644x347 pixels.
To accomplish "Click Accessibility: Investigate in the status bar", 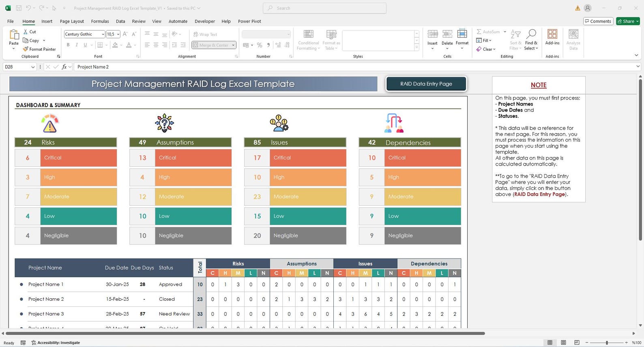I will [x=56, y=343].
